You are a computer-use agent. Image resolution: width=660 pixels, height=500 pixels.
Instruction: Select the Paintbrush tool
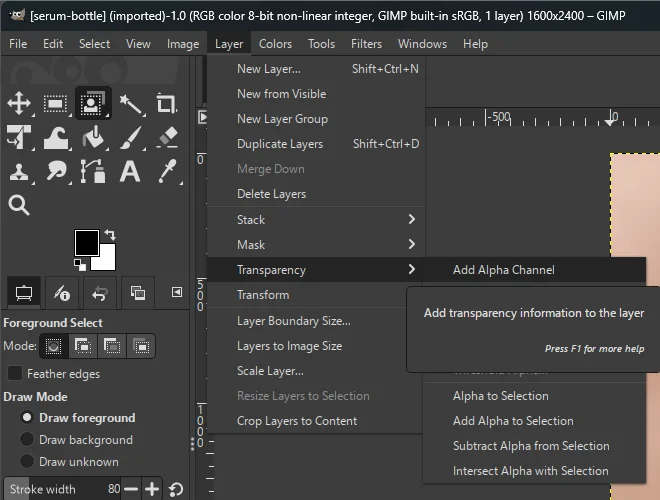(x=131, y=138)
